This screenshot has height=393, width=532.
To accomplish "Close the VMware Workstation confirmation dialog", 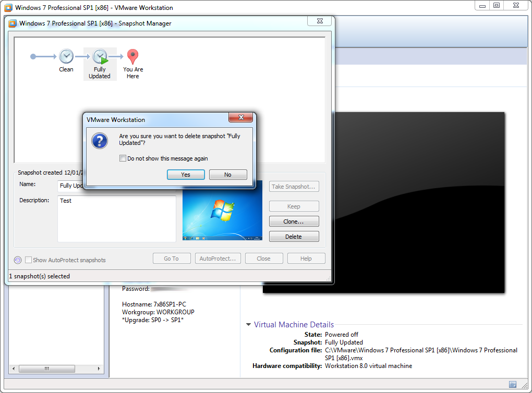I will [x=241, y=118].
